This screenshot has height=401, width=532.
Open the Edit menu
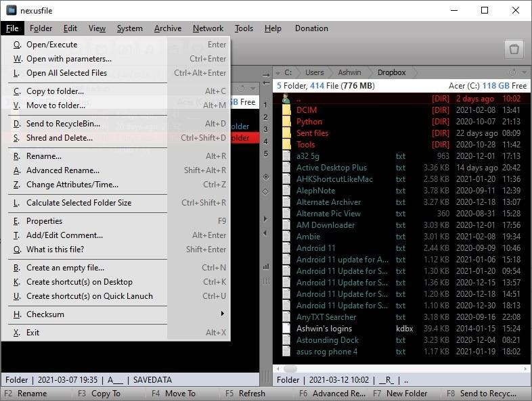[x=70, y=28]
